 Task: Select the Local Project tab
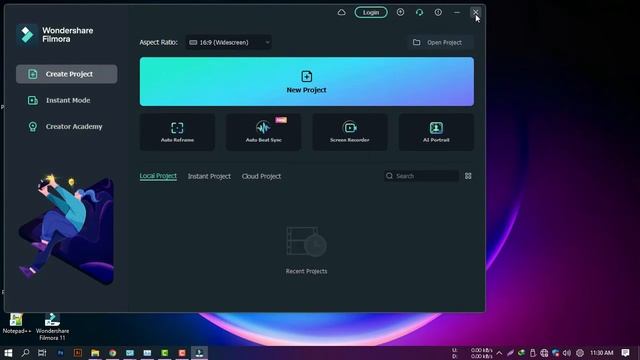[x=158, y=176]
